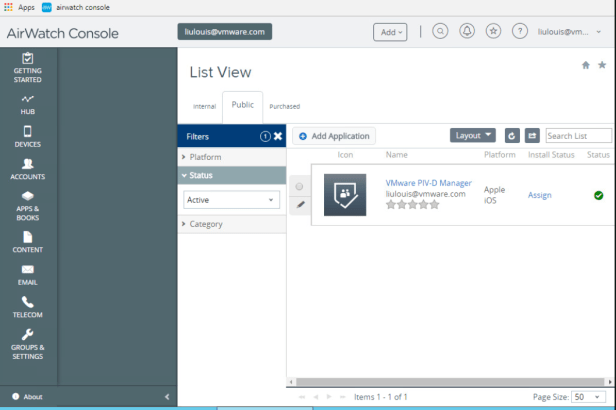Open the Getting Started section
This screenshot has width=616, height=410.
tap(28, 68)
